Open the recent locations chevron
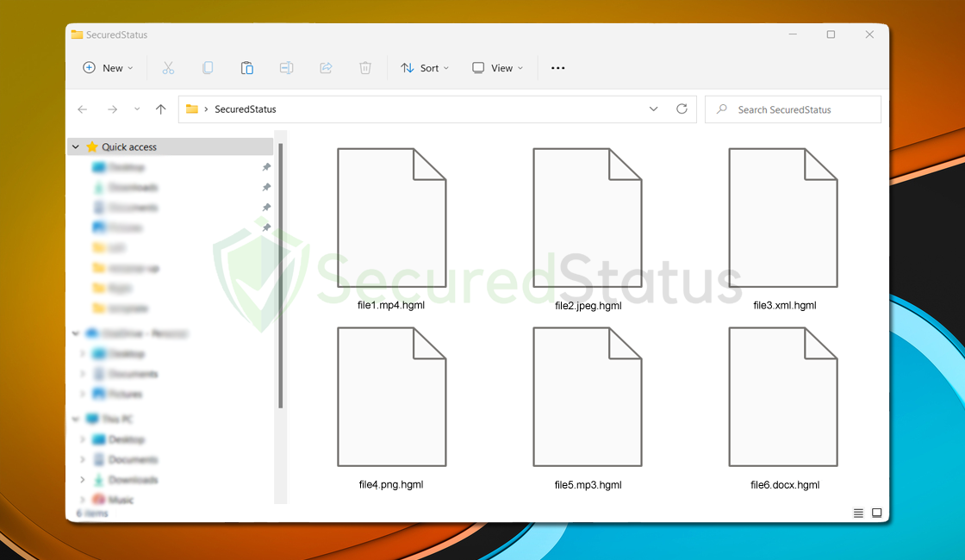Viewport: 965px width, 560px height. coord(137,109)
